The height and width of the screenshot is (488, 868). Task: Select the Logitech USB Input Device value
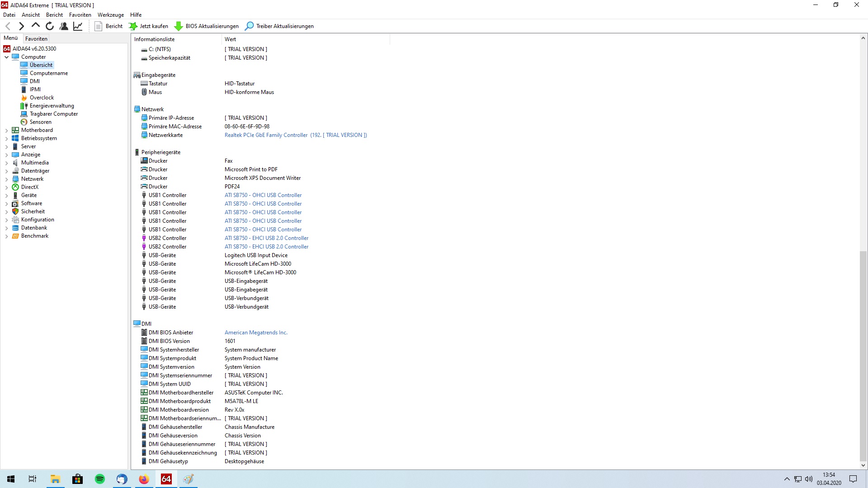click(256, 255)
